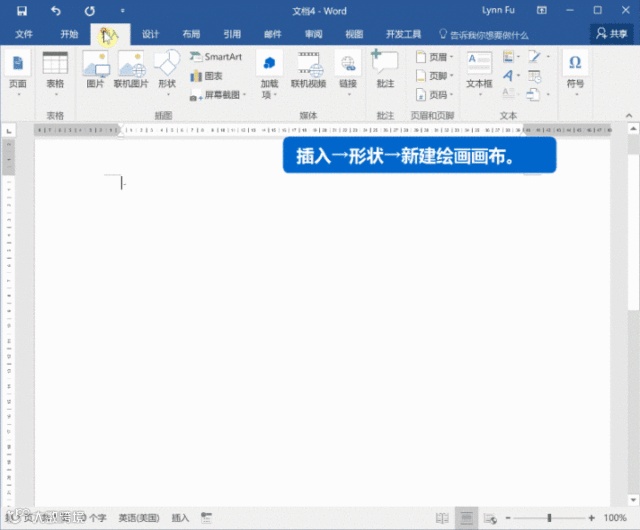Click the Lynn Fu account name
640x530 pixels.
(x=498, y=10)
